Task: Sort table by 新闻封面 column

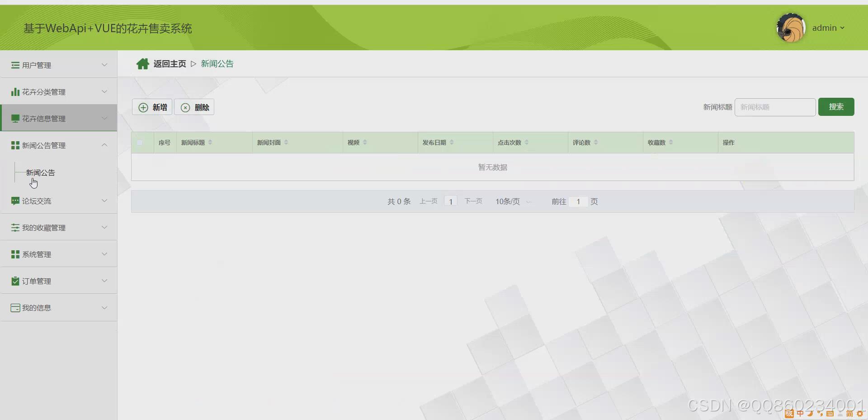Action: pos(286,143)
